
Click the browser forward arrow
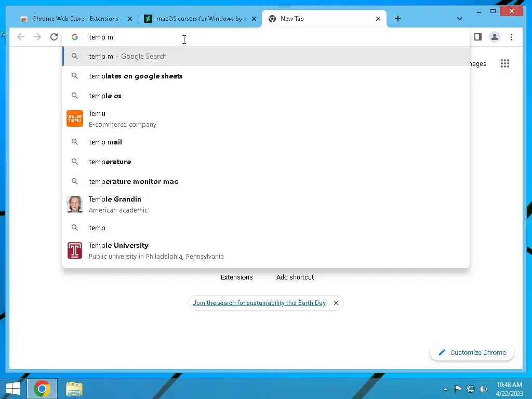(x=37, y=37)
